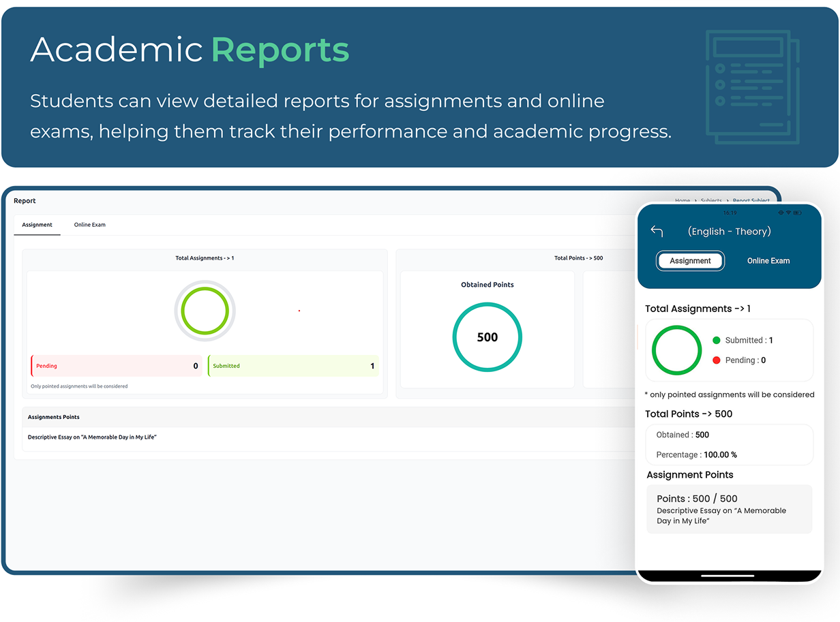This screenshot has width=840, height=622.
Task: Click the Obtained Points 500 progress circle
Action: (x=487, y=336)
